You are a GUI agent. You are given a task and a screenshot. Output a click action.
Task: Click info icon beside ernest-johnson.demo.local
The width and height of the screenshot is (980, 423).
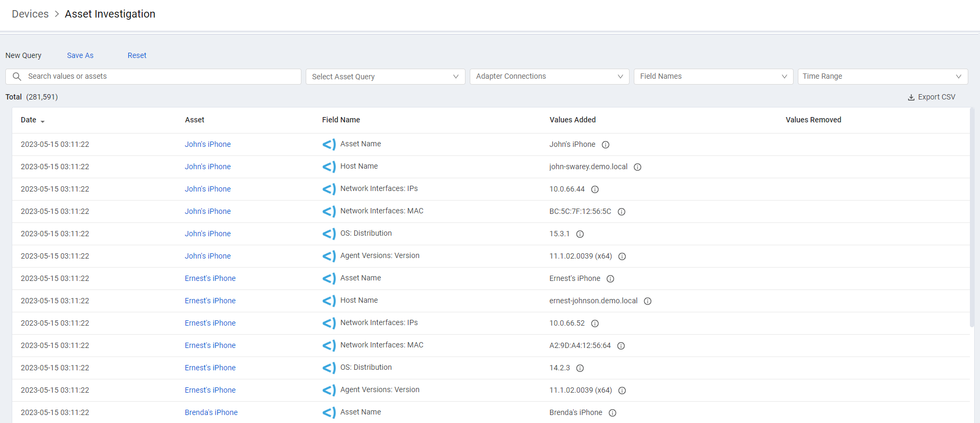click(x=648, y=301)
